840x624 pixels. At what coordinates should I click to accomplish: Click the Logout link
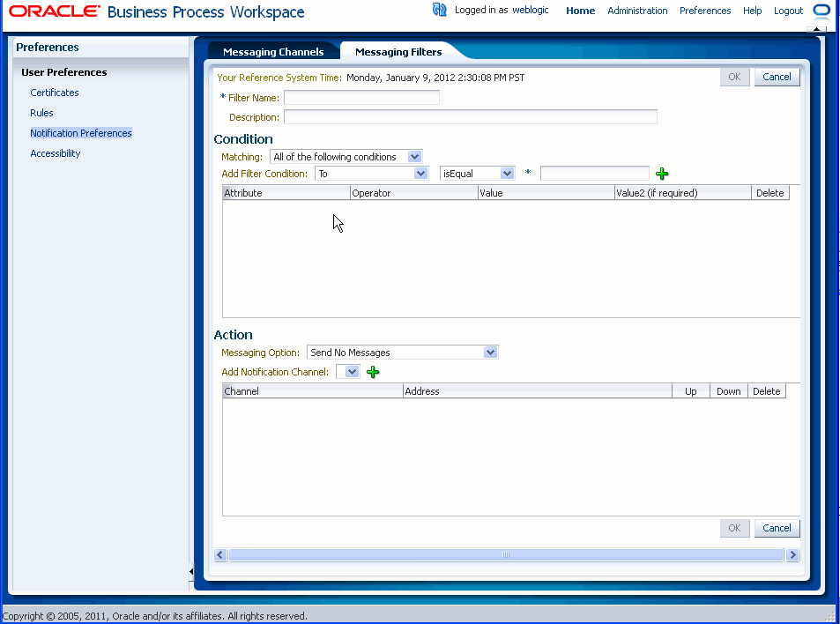[x=788, y=11]
